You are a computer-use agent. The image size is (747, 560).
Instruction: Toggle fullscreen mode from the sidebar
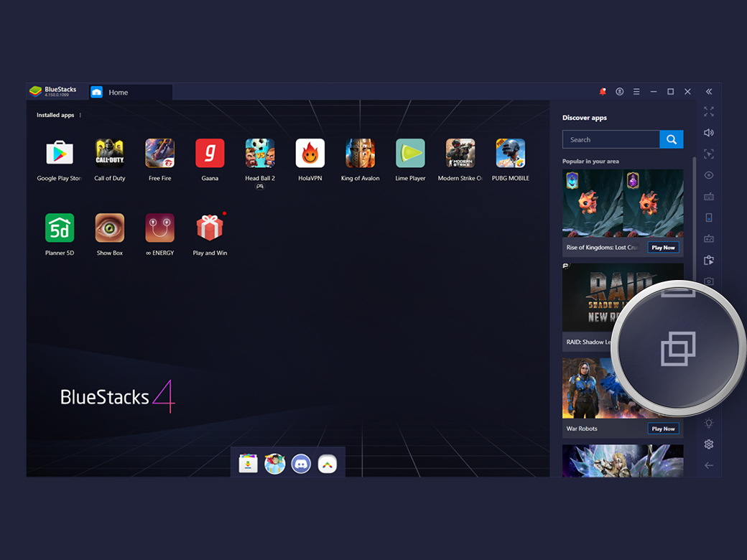pyautogui.click(x=709, y=111)
